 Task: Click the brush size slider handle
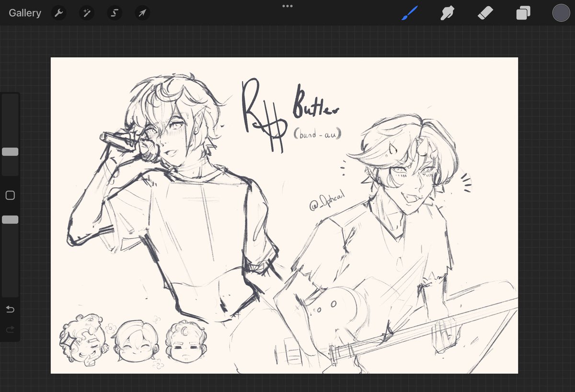pos(10,152)
